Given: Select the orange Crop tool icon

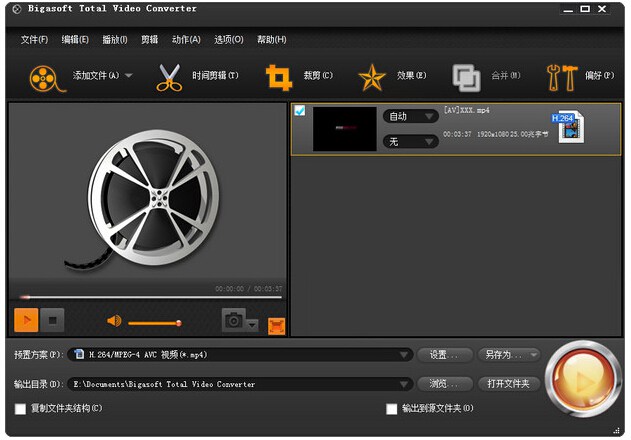Looking at the screenshot, I should pos(278,77).
